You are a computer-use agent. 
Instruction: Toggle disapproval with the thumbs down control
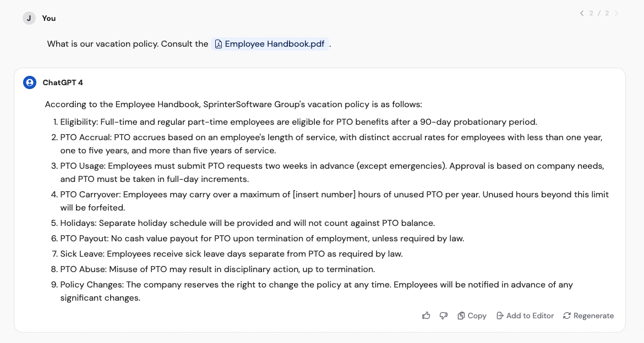pyautogui.click(x=444, y=316)
